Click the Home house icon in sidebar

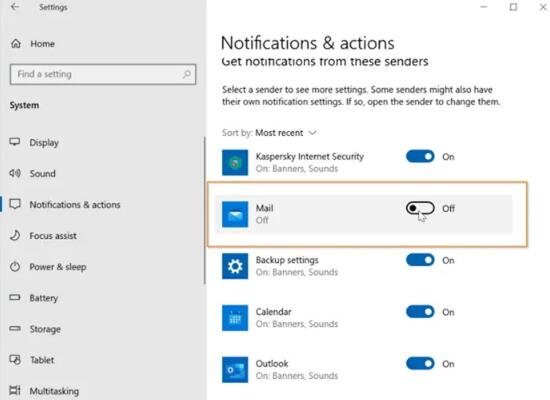[x=16, y=44]
